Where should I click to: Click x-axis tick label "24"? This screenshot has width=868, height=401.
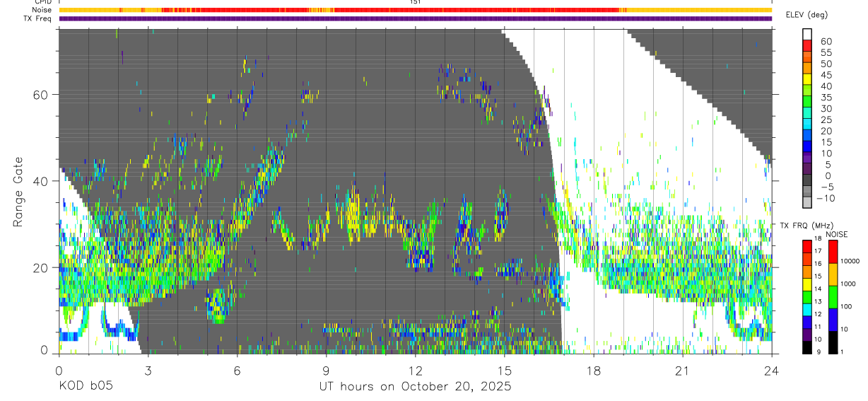point(772,371)
